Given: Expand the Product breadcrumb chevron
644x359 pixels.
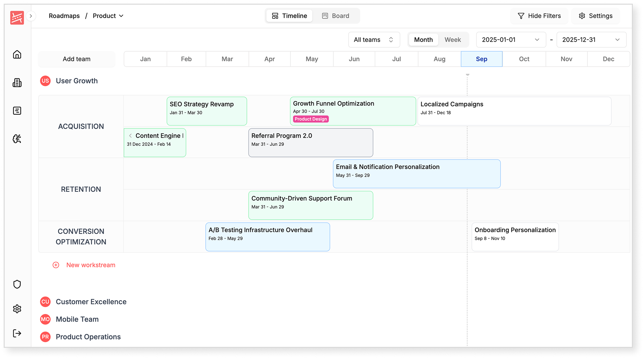Looking at the screenshot, I should pos(121,16).
